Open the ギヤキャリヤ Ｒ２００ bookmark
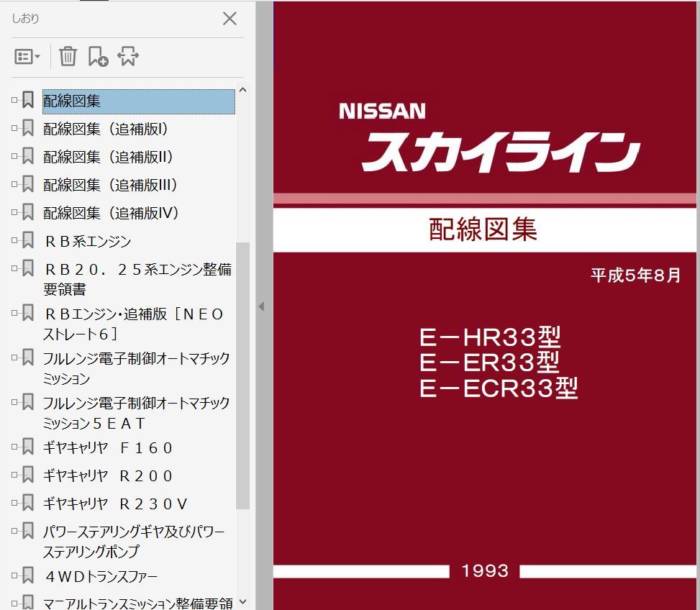This screenshot has width=700, height=610. click(x=108, y=476)
